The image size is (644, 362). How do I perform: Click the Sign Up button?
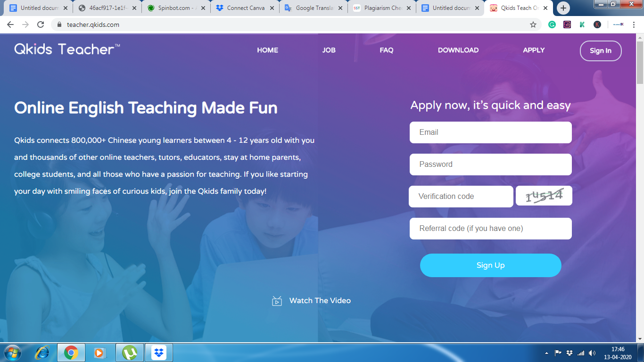tap(491, 265)
